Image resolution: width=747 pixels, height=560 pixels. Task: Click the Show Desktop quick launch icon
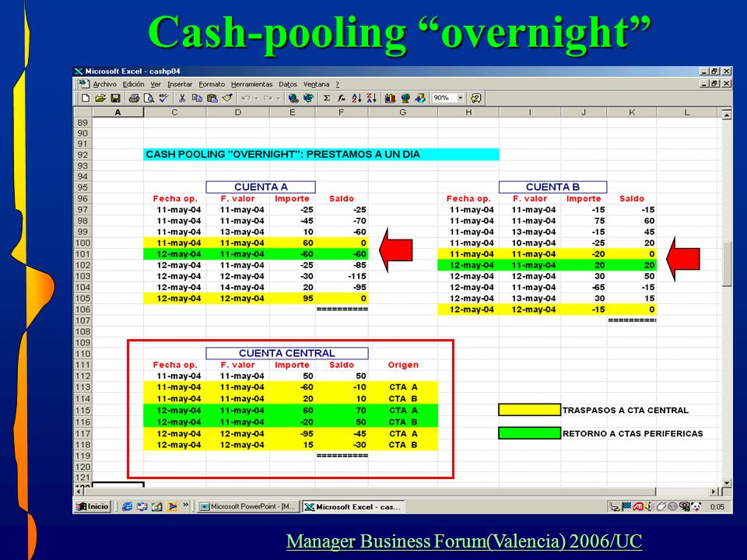[x=156, y=506]
